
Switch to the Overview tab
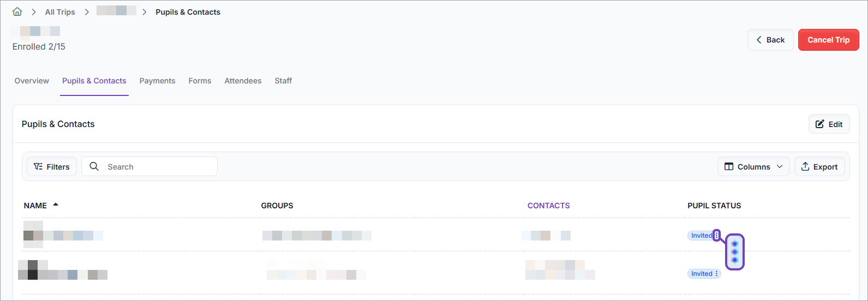[32, 81]
